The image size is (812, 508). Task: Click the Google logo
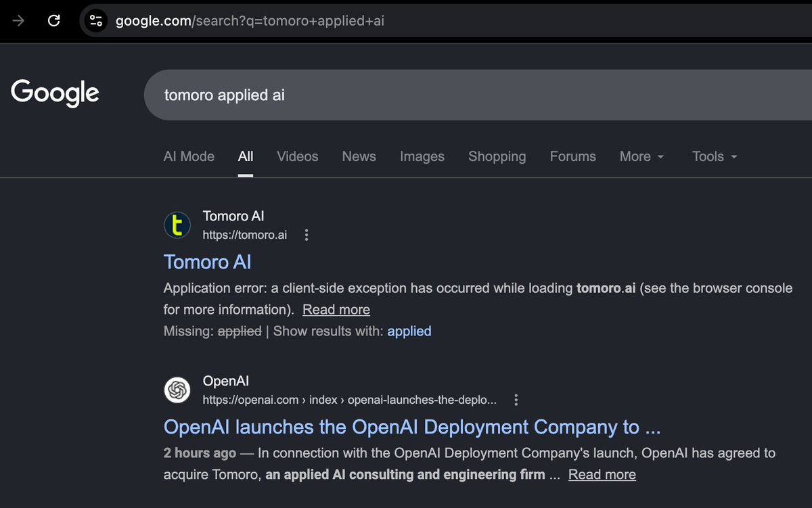click(x=55, y=93)
